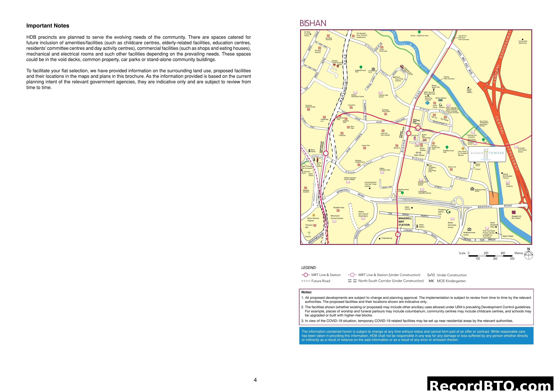Click the church icon near Bishan Home
The width and height of the screenshot is (555, 392).
474,168
